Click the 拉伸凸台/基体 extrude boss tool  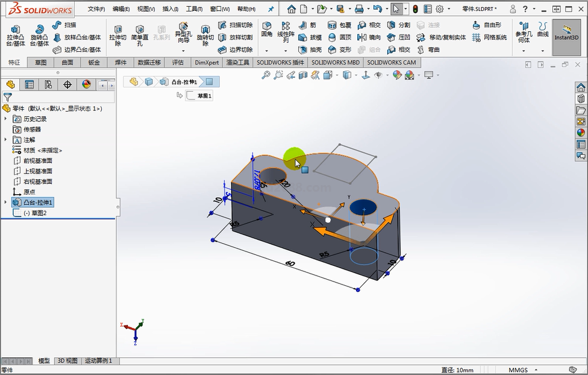point(16,35)
